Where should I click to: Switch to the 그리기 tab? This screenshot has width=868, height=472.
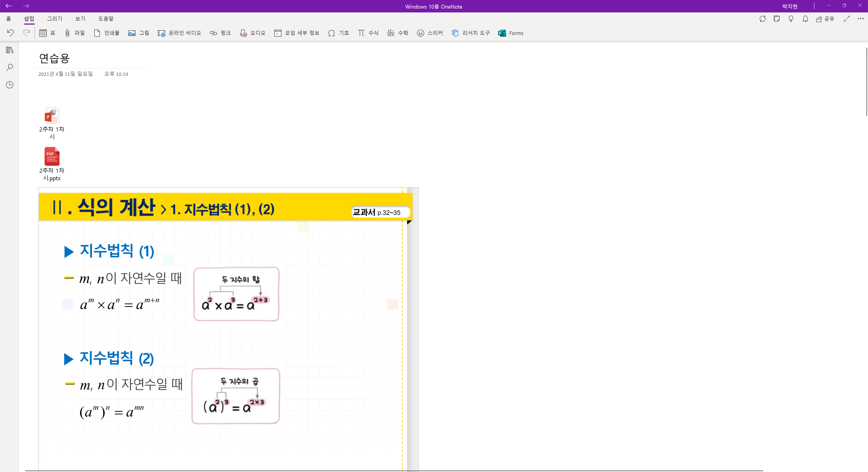tap(54, 19)
